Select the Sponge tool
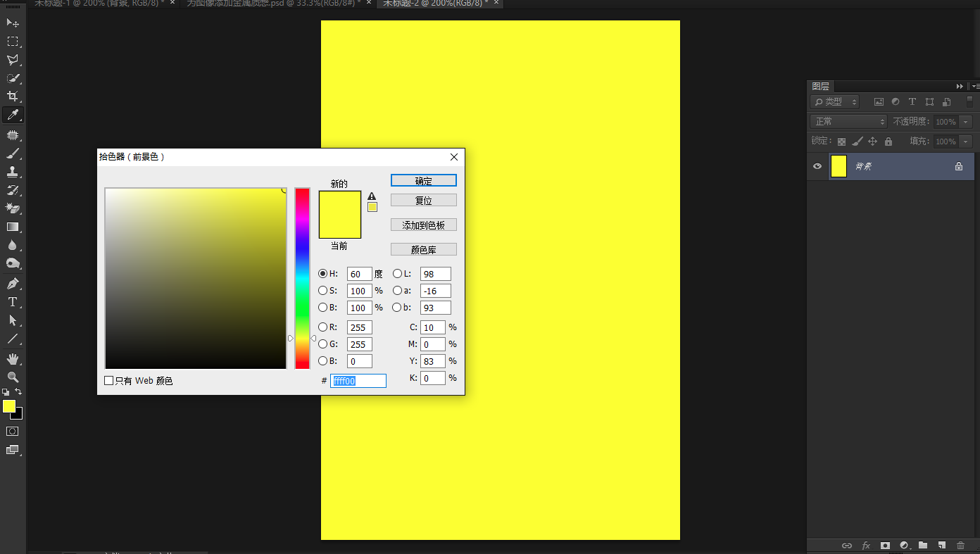 pos(13,263)
